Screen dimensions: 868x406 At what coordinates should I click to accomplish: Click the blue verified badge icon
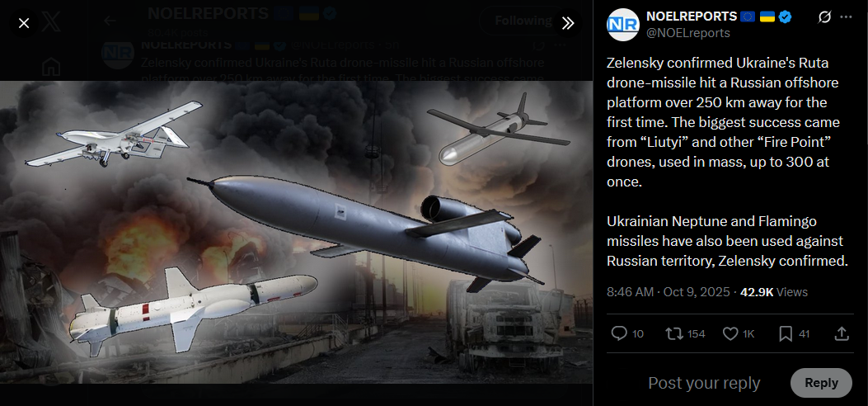click(x=785, y=17)
